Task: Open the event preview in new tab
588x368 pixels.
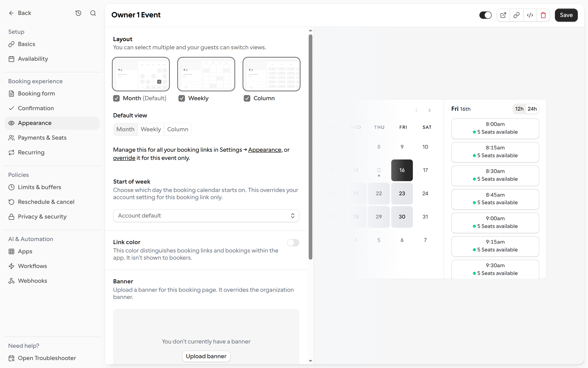Action: (503, 15)
